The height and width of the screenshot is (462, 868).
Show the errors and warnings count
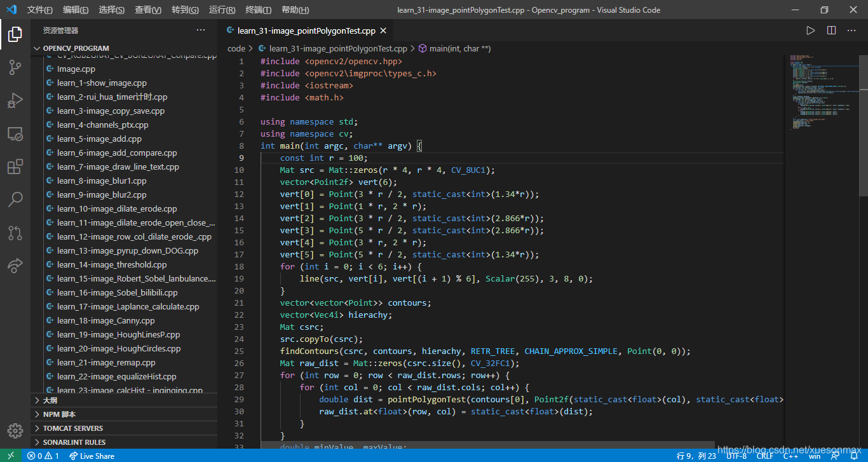(43, 456)
